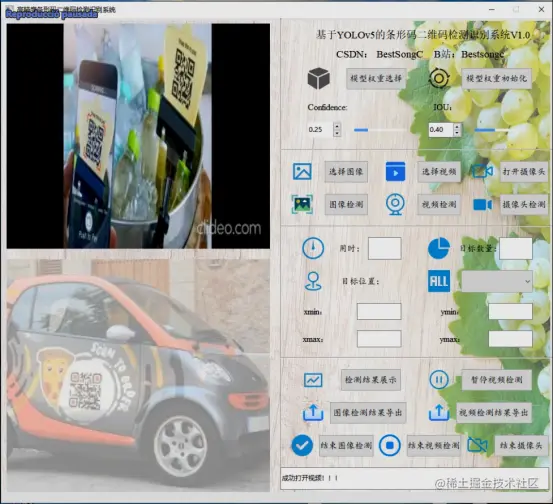Click the ymin coordinate field
The height and width of the screenshot is (504, 553).
click(x=510, y=311)
